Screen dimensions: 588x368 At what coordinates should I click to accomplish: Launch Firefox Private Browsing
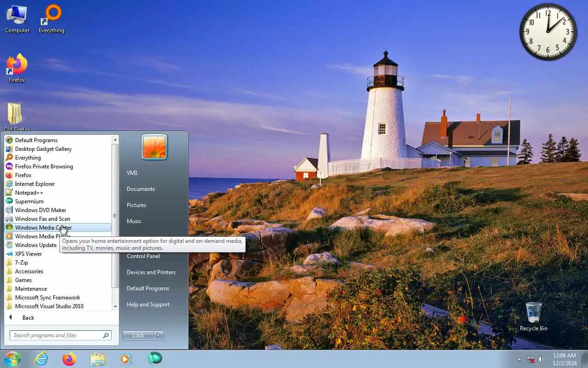58,167
